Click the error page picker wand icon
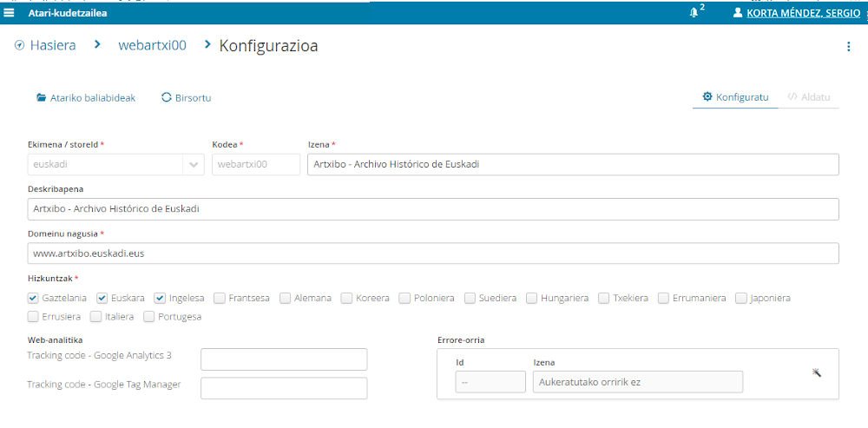The height and width of the screenshot is (428, 868). click(x=816, y=372)
